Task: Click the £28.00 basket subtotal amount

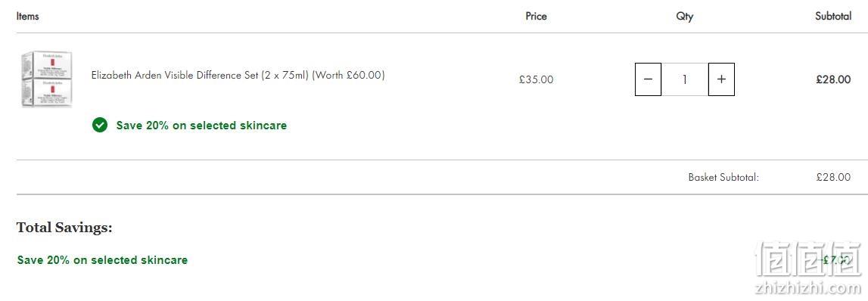Action: click(x=833, y=178)
